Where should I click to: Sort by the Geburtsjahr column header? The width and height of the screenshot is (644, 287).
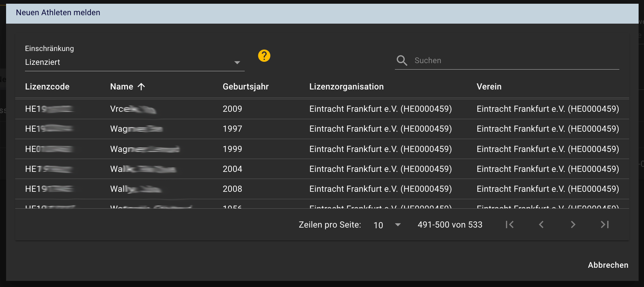click(x=246, y=87)
